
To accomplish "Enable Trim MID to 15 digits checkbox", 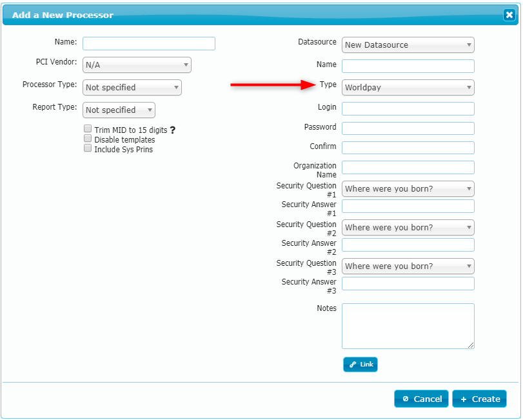I will coord(88,129).
